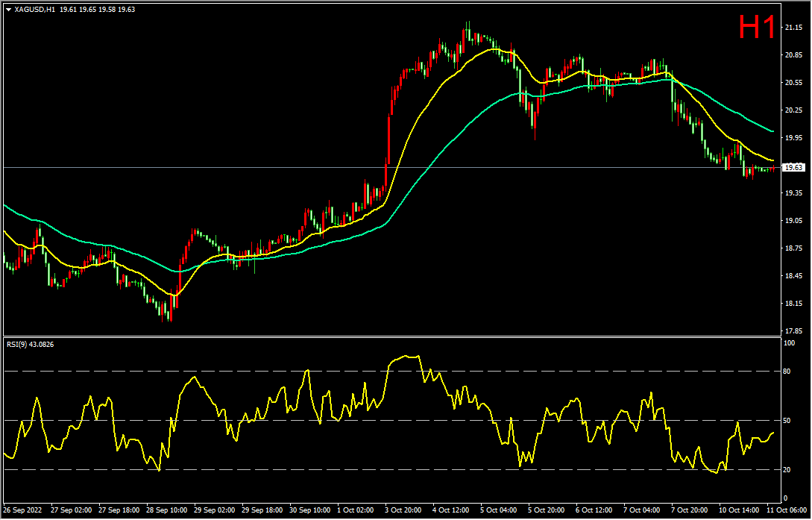The height and width of the screenshot is (520, 812).
Task: Click the RSI scale label 0
Action: [787, 499]
